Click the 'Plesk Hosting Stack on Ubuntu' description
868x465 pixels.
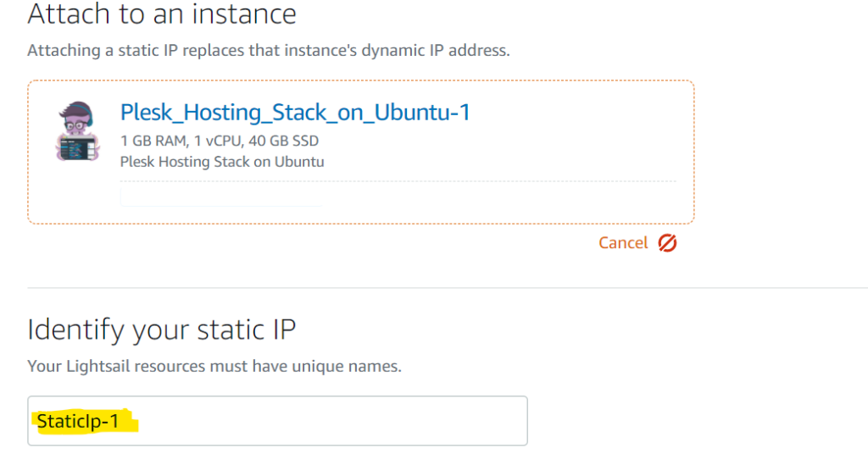pos(222,162)
